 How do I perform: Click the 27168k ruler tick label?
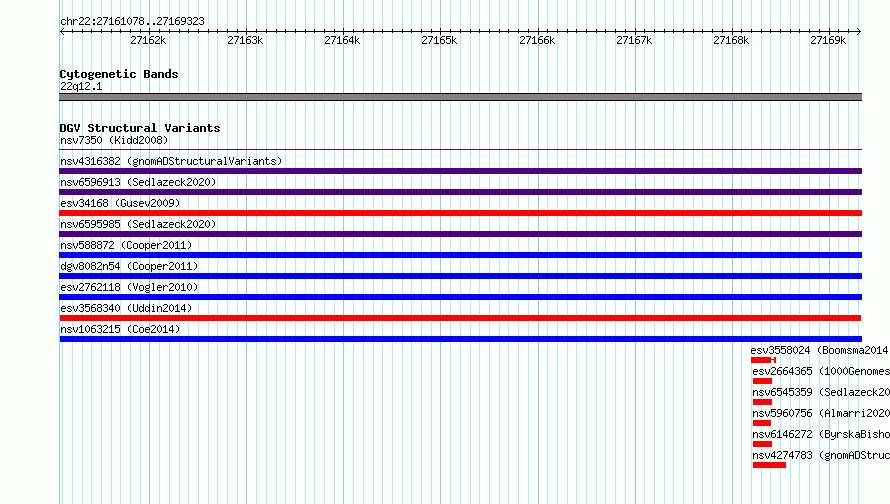(731, 40)
